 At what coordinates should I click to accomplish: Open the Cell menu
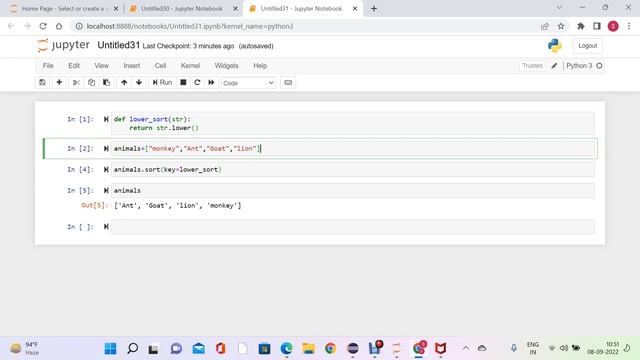tap(160, 65)
